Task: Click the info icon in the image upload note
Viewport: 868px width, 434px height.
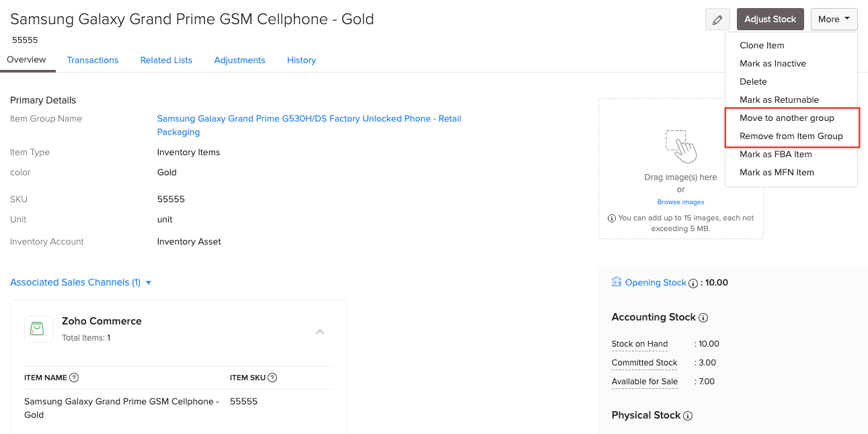Action: pos(611,218)
